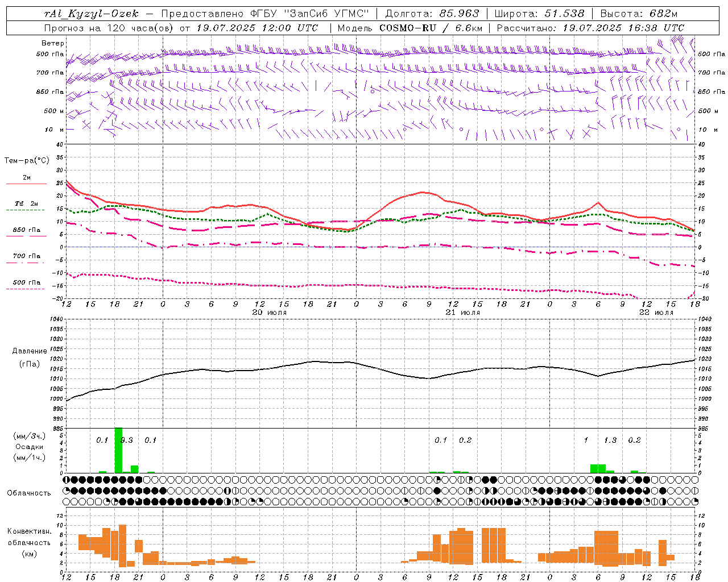This screenshot has height=582, width=728.
Task: Click the (мм/1ч.) unit label
Action: click(x=30, y=458)
